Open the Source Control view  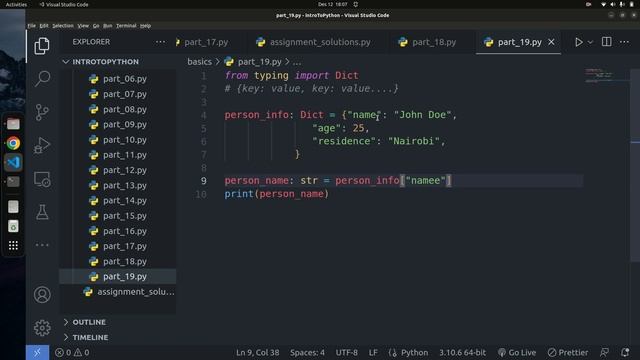(x=42, y=112)
